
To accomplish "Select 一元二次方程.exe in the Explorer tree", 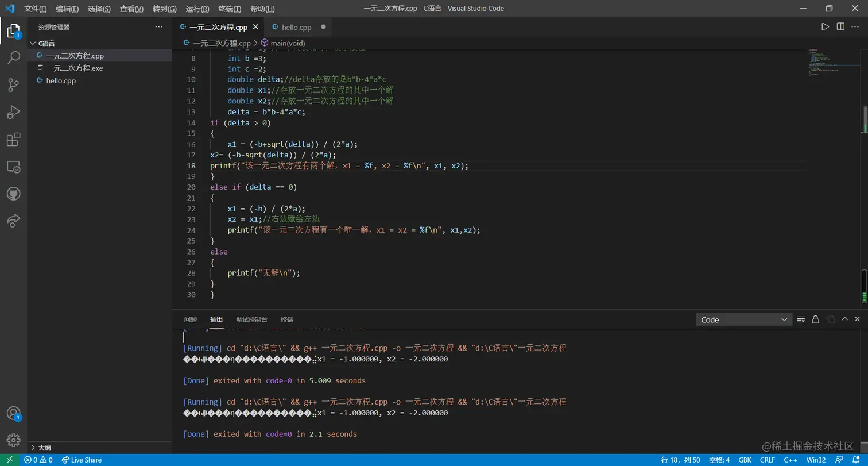I will [x=99, y=68].
